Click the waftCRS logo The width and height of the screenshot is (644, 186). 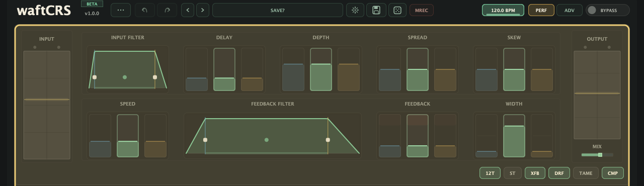click(44, 10)
